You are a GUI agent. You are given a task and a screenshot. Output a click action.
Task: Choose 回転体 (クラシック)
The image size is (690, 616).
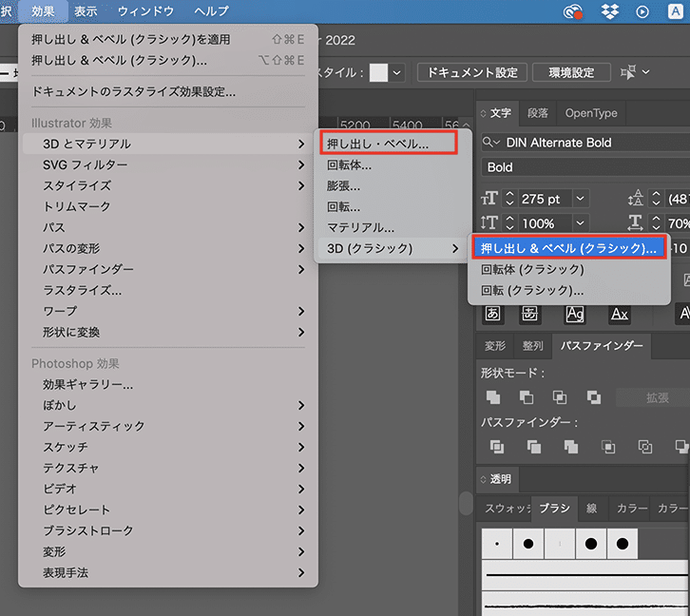point(569,269)
